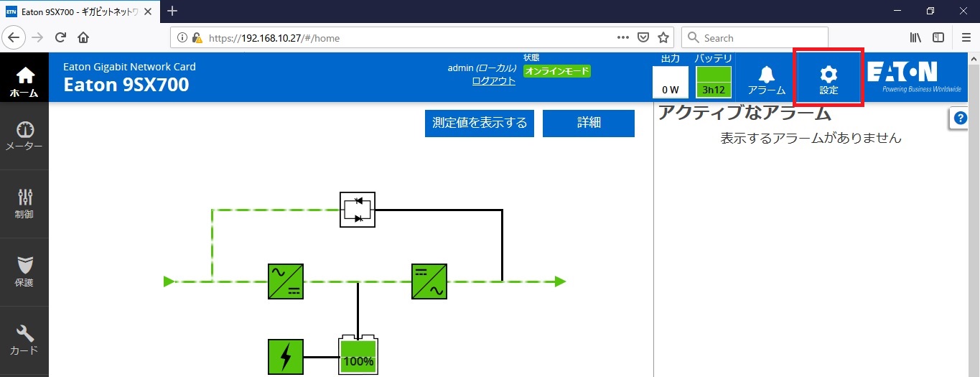The image size is (980, 377).
Task: Open the 設定 gear settings
Action: (x=829, y=80)
